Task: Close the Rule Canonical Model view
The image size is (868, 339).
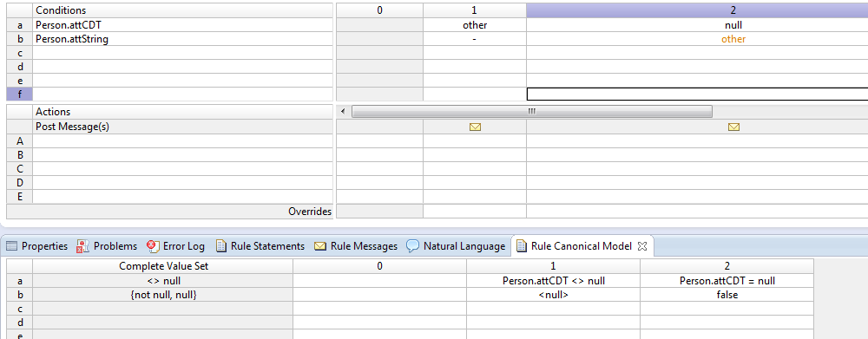Action: tap(642, 246)
